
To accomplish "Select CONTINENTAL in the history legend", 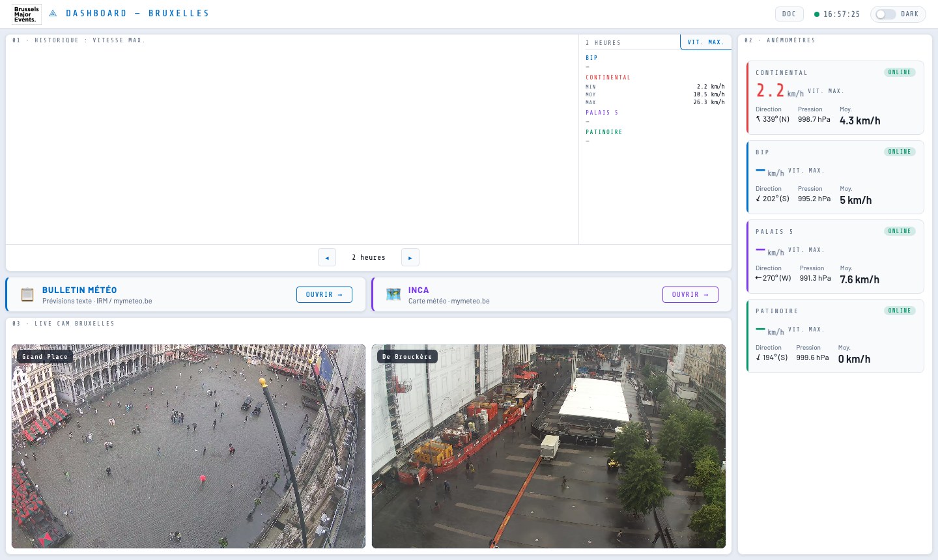I will 608,77.
